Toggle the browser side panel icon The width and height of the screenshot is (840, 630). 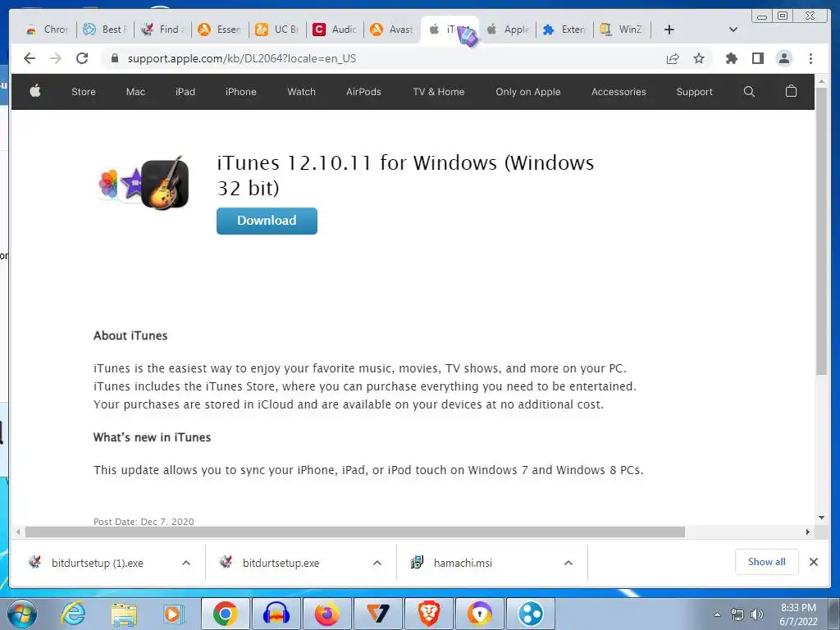[757, 58]
